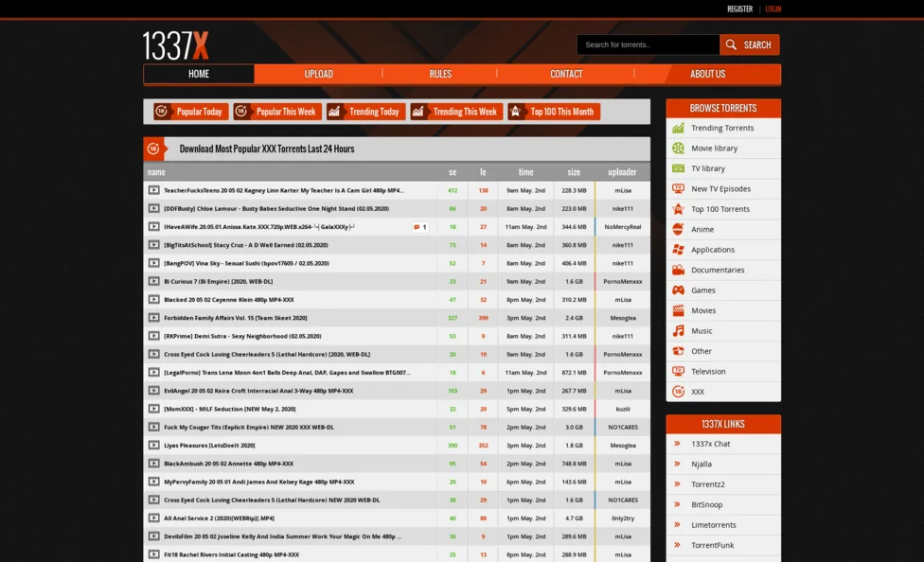Click the Popular This Week button
924x562 pixels.
click(277, 112)
